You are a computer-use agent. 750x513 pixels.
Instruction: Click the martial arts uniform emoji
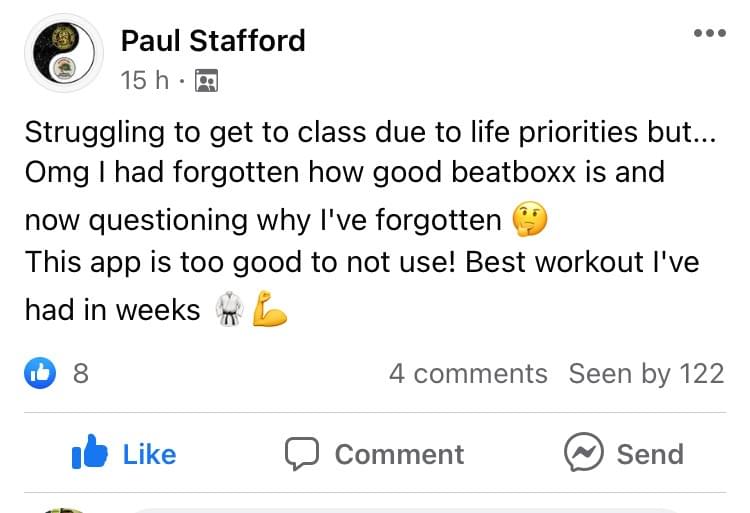click(x=230, y=309)
